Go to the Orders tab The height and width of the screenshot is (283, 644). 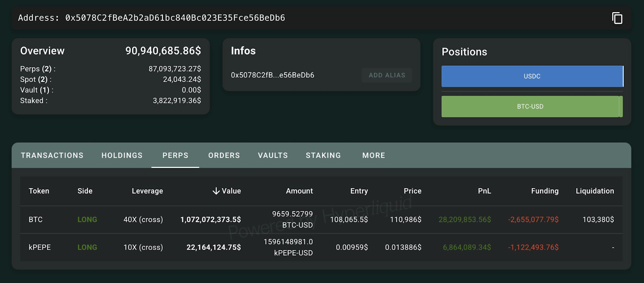point(224,156)
